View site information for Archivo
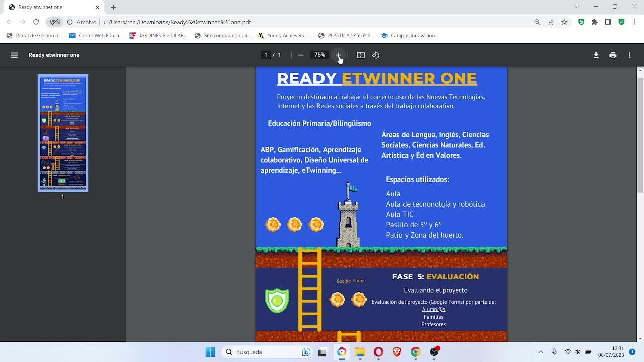644x362 pixels. pyautogui.click(x=82, y=22)
